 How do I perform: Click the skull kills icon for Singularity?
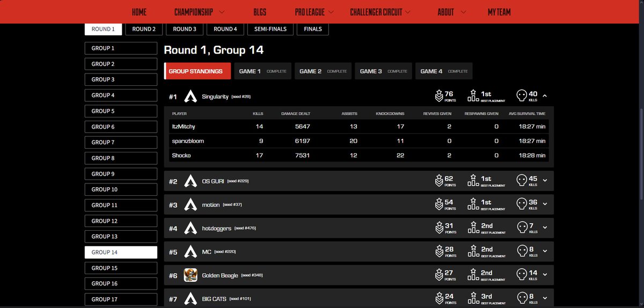click(521, 96)
